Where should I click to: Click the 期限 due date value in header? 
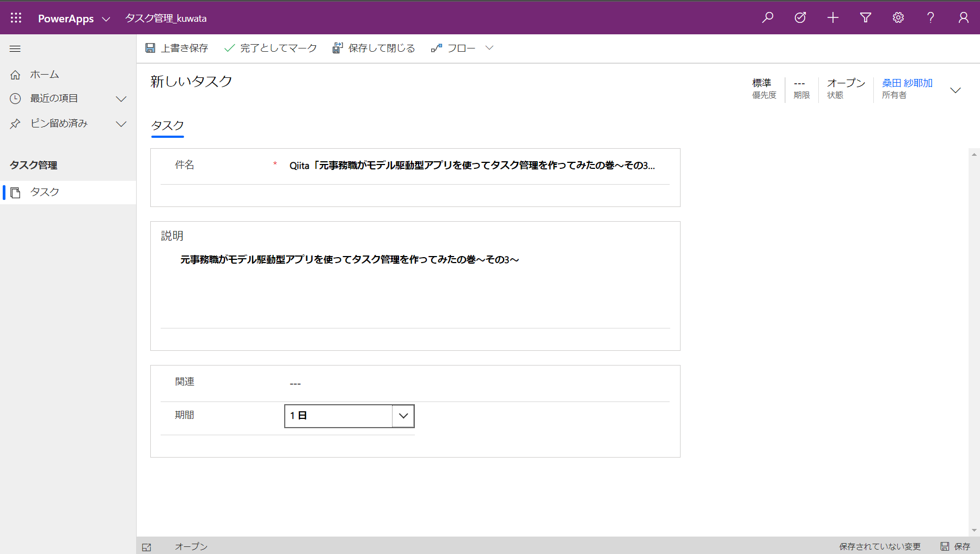pos(799,83)
